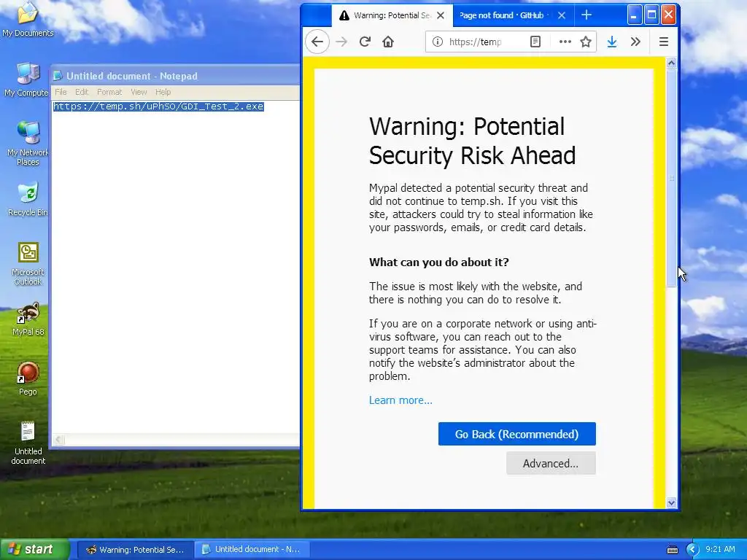
Task: Click the browser scrollbar down arrow
Action: point(671,502)
